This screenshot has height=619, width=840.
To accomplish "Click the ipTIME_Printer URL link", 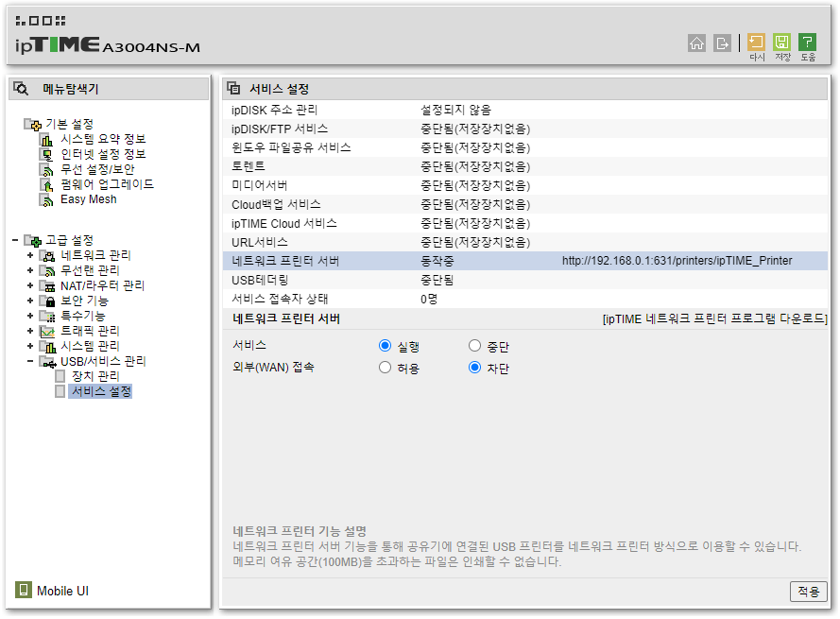I will tap(677, 261).
